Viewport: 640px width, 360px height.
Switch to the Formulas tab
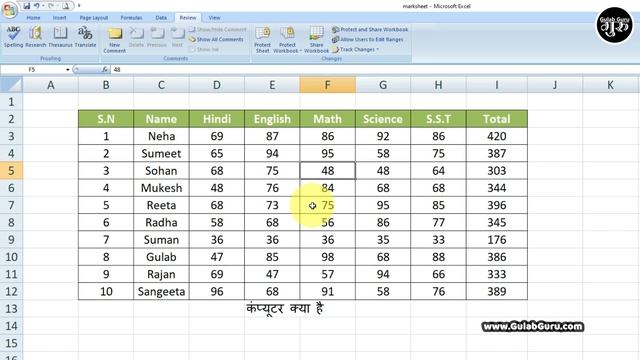[x=131, y=18]
